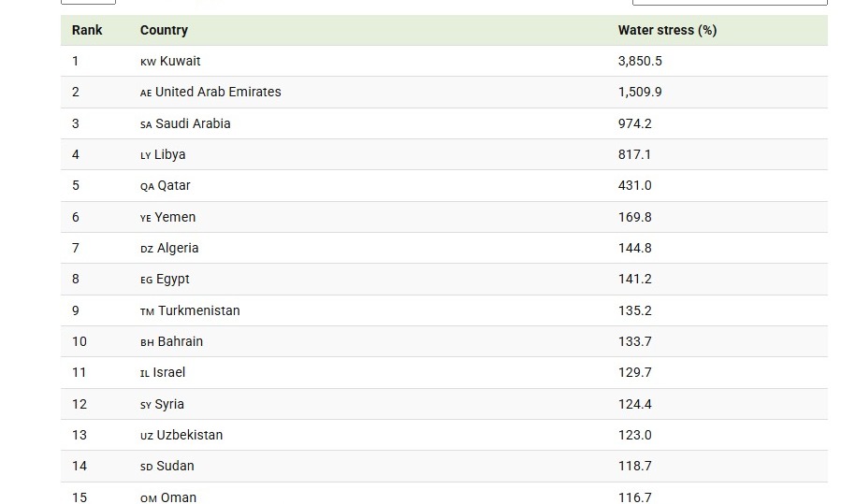Viewport: 841px width, 504px height.
Task: Click the SA country code icon
Action: 146,124
